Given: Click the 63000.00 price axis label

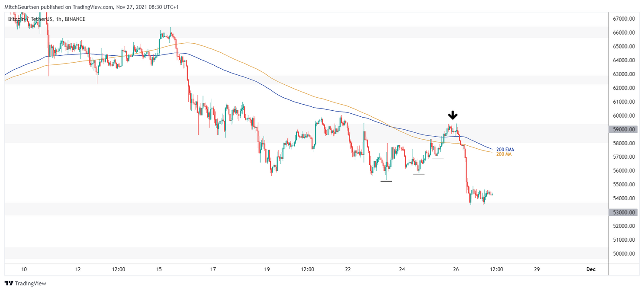Looking at the screenshot, I should pyautogui.click(x=624, y=74).
